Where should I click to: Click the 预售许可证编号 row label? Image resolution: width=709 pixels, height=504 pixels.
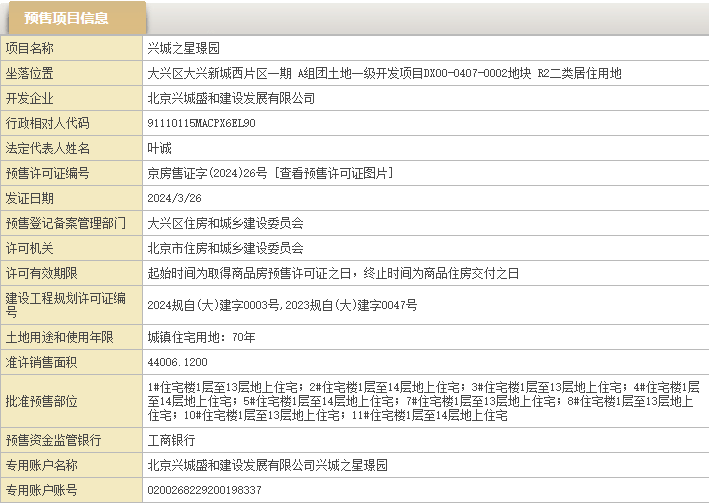coord(48,174)
